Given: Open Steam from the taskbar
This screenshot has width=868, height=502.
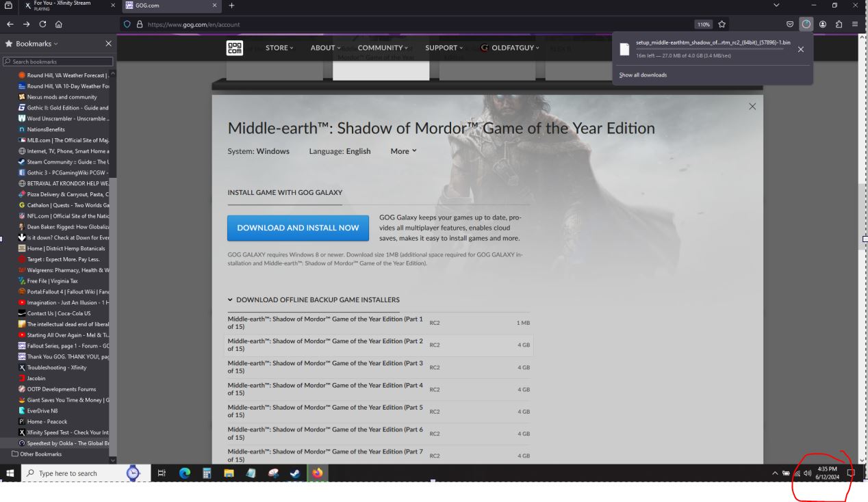Looking at the screenshot, I should [x=295, y=473].
